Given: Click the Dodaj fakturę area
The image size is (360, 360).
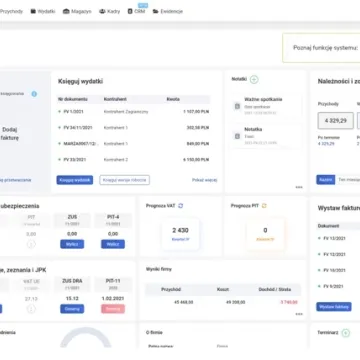Looking at the screenshot, I should coord(10,133).
